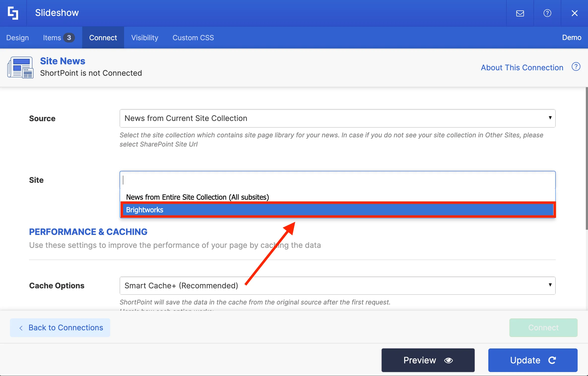
Task: Switch to the Design tab
Action: (18, 38)
